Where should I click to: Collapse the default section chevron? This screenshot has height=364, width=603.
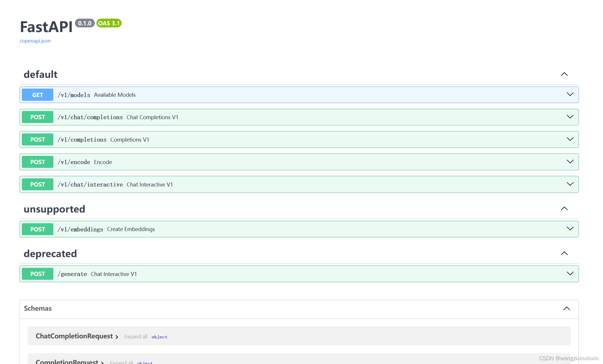pyautogui.click(x=564, y=74)
